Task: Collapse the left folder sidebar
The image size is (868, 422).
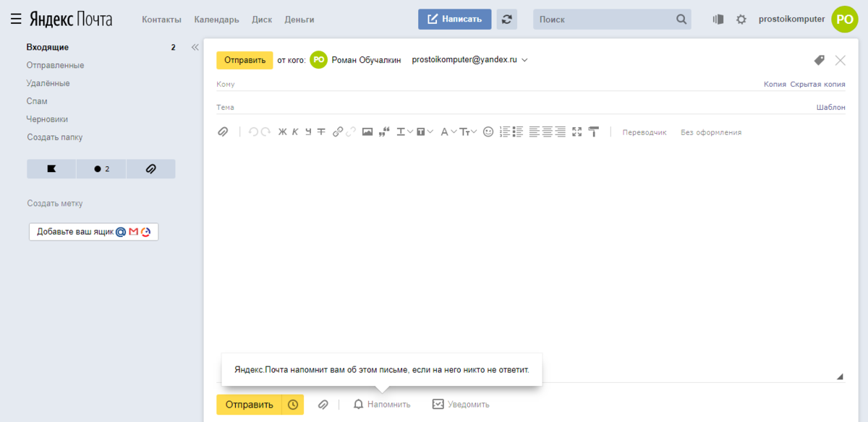Action: [x=195, y=48]
